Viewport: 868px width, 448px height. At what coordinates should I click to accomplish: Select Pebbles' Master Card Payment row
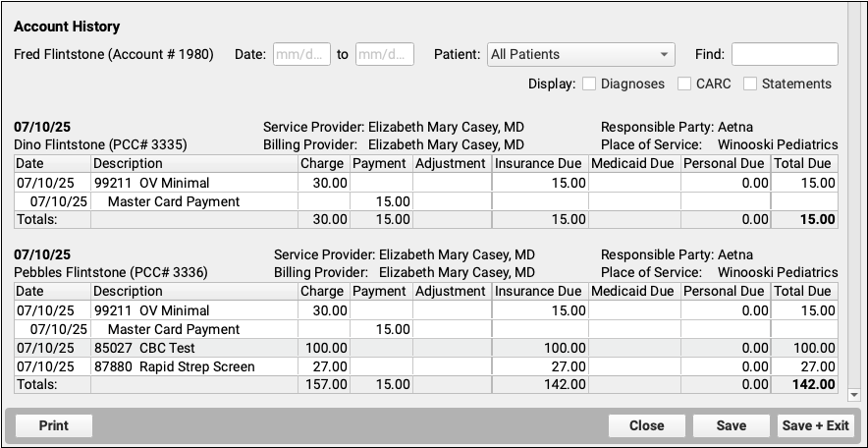(426, 329)
